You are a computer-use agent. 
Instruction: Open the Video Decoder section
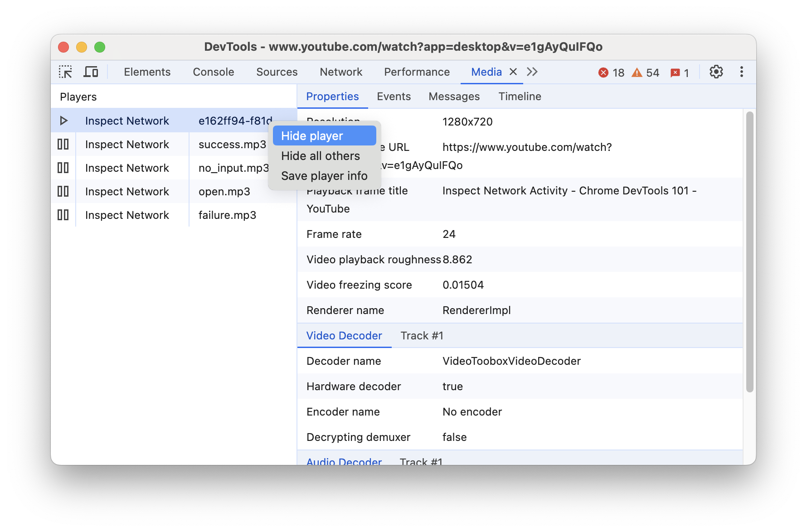coord(344,335)
